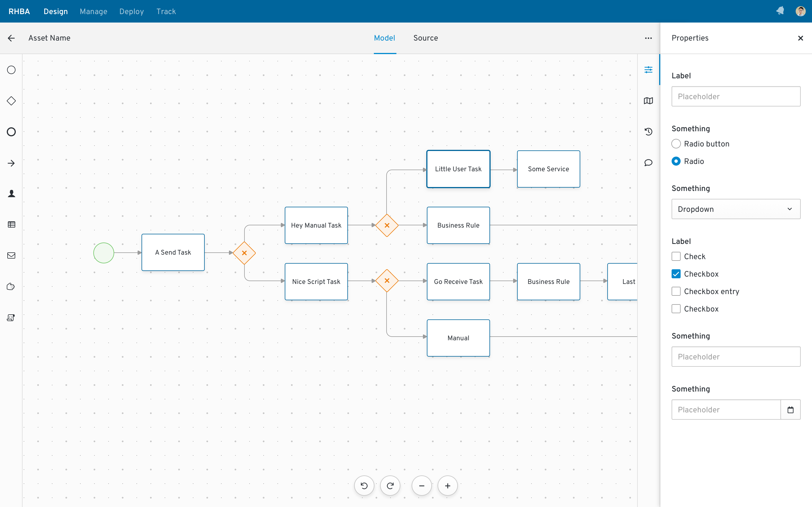Click undo button in canvas toolbar
Viewport: 812px width, 507px height.
364,486
